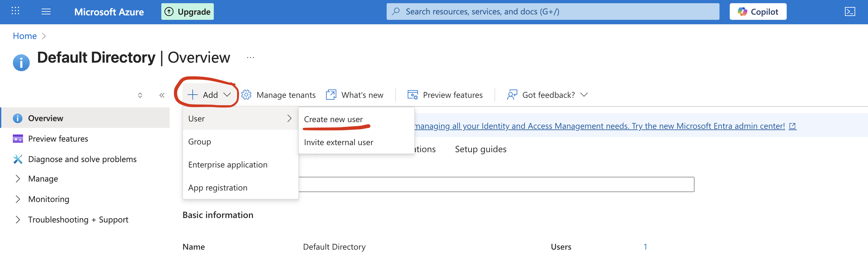
Task: Click the Preview features toolbar icon
Action: (413, 95)
